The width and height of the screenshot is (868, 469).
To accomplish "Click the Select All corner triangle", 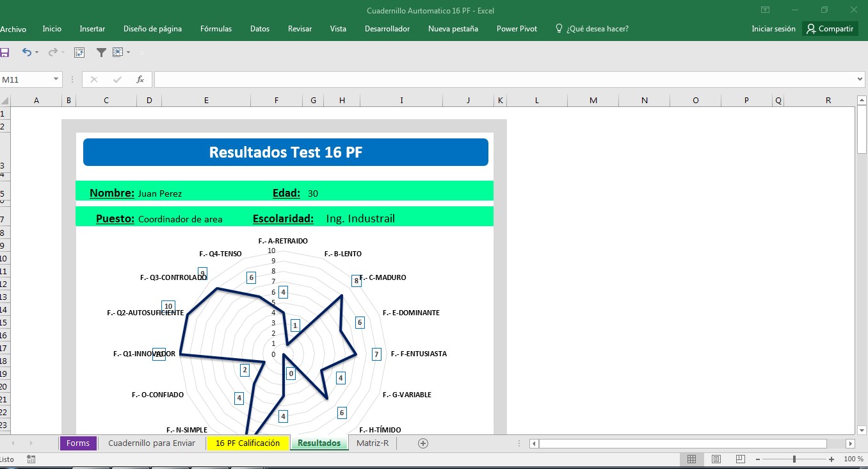I will click(5, 101).
